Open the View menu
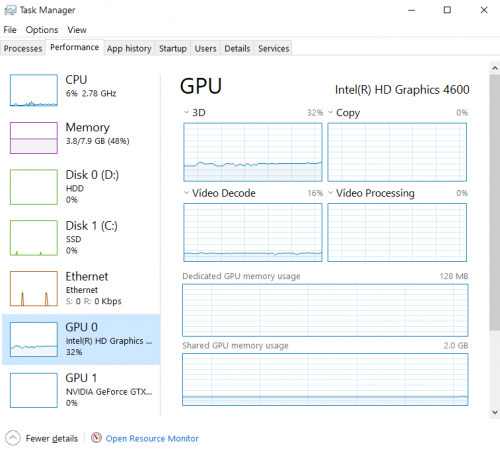The height and width of the screenshot is (456, 500). [77, 30]
